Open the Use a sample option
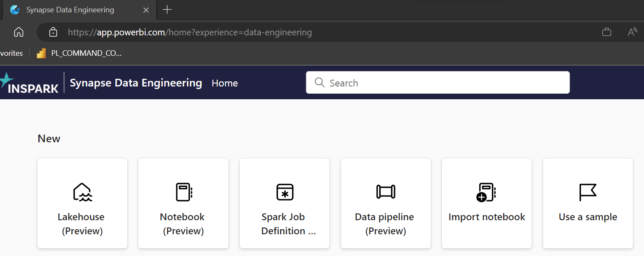 (587, 203)
